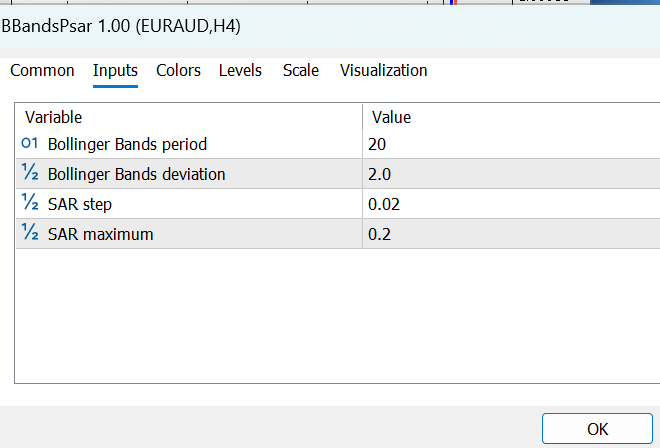Click the integer icon beside Bollinger Bands period
This screenshot has height=448, width=660.
29,144
